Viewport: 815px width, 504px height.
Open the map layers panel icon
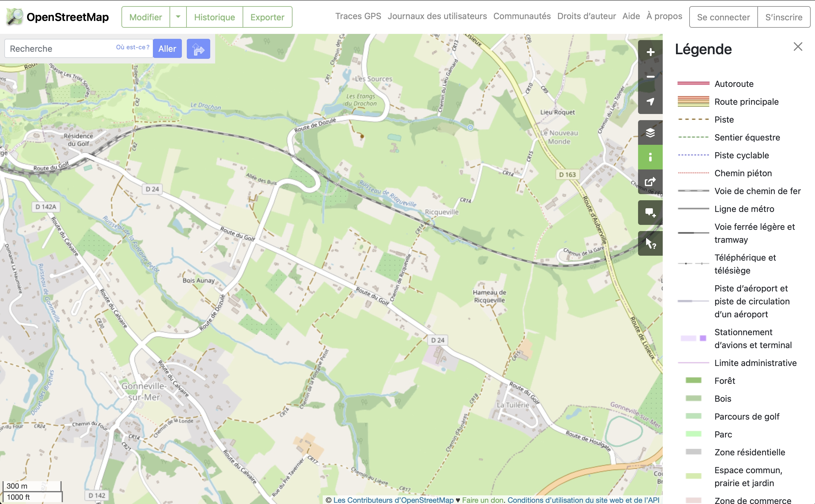tap(650, 133)
